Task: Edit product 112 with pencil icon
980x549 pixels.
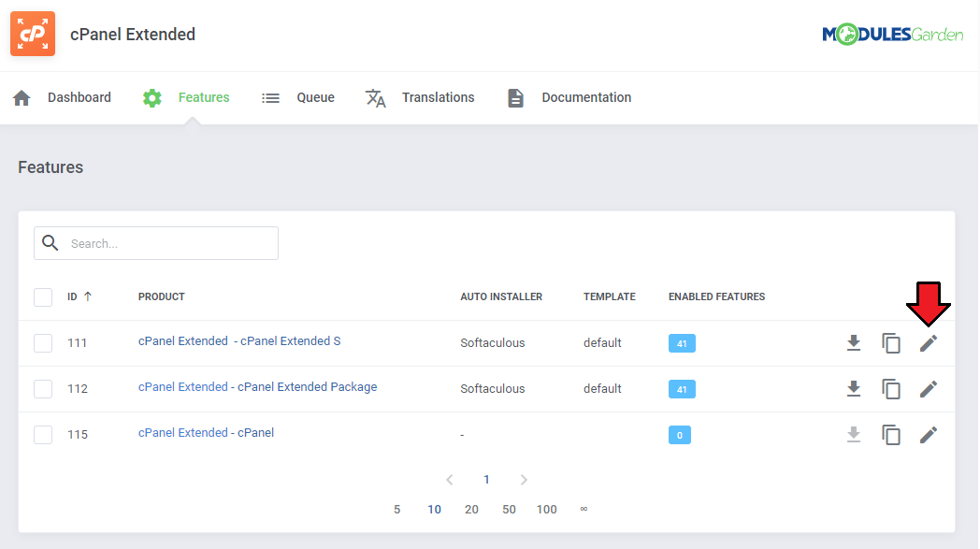Action: coord(929,388)
